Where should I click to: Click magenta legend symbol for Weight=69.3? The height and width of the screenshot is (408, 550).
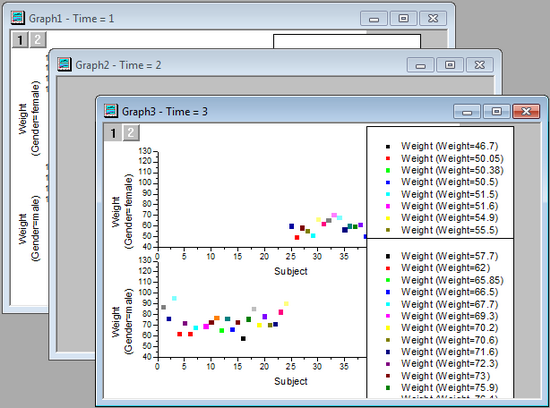[x=388, y=316]
